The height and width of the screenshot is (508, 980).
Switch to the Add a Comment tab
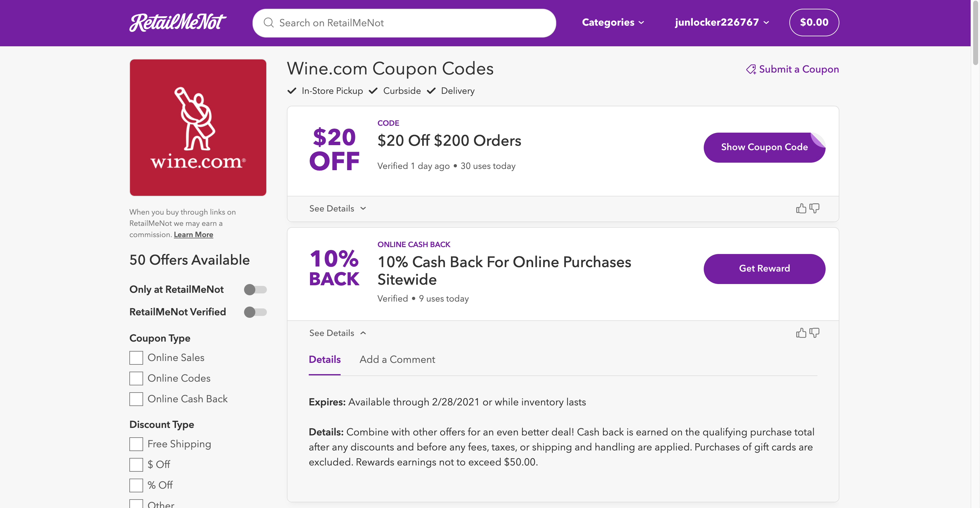pos(397,359)
